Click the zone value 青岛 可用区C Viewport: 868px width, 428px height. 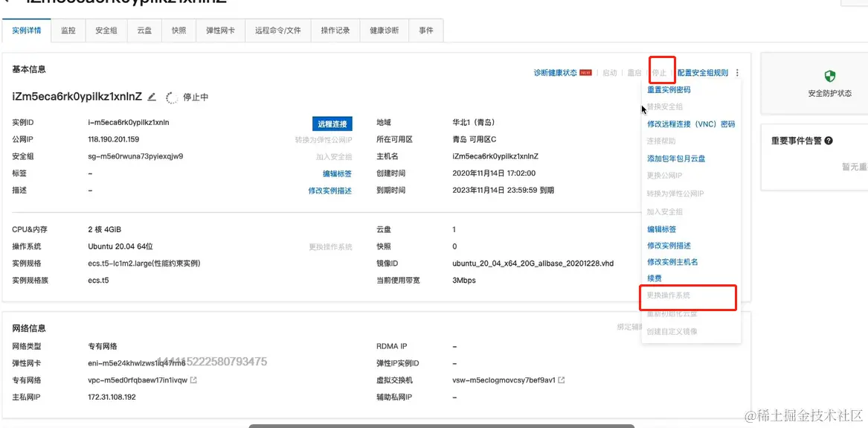pos(475,139)
